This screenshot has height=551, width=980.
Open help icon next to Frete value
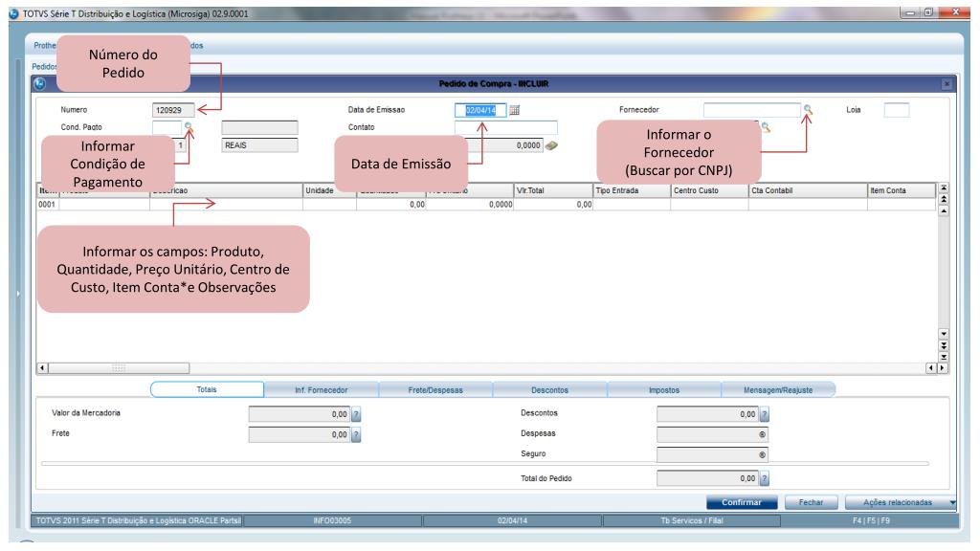[356, 435]
